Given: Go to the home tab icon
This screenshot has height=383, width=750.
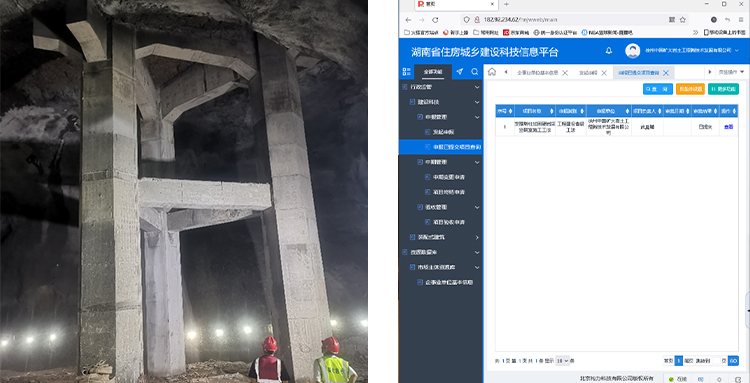Looking at the screenshot, I should pyautogui.click(x=492, y=72).
